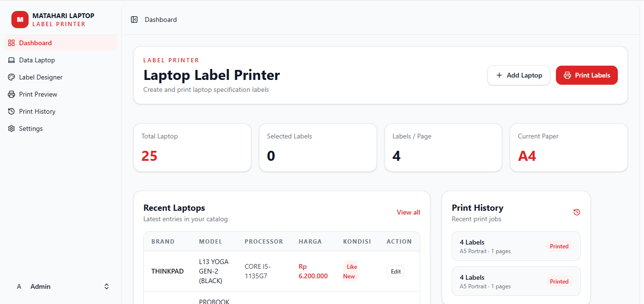Image resolution: width=644 pixels, height=304 pixels.
Task: Click the Admin avatar letter A
Action: pyautogui.click(x=19, y=286)
